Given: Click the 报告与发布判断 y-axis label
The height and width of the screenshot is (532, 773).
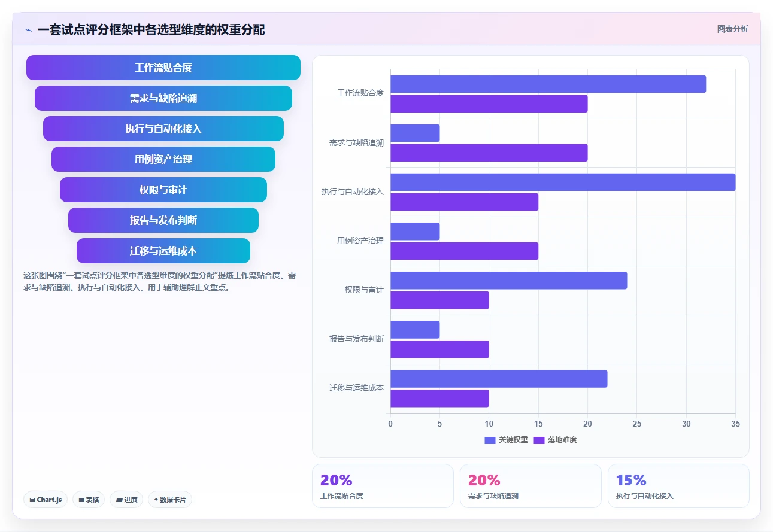Looking at the screenshot, I should pos(356,339).
